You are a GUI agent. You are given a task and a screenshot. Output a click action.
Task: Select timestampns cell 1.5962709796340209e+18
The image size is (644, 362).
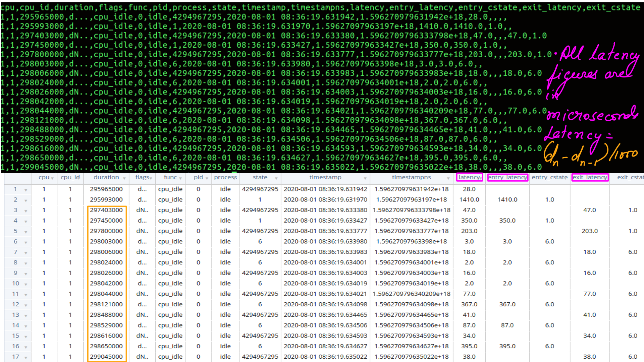tap(412, 294)
